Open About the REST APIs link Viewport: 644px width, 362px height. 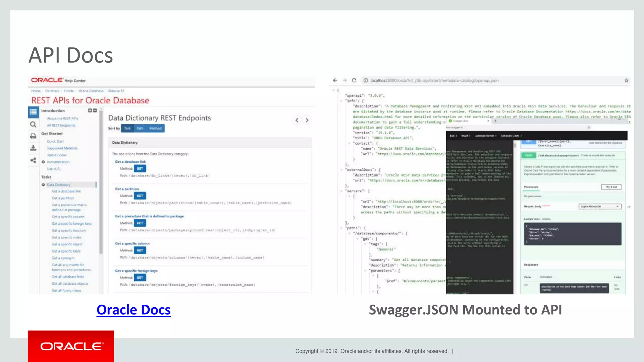(62, 118)
